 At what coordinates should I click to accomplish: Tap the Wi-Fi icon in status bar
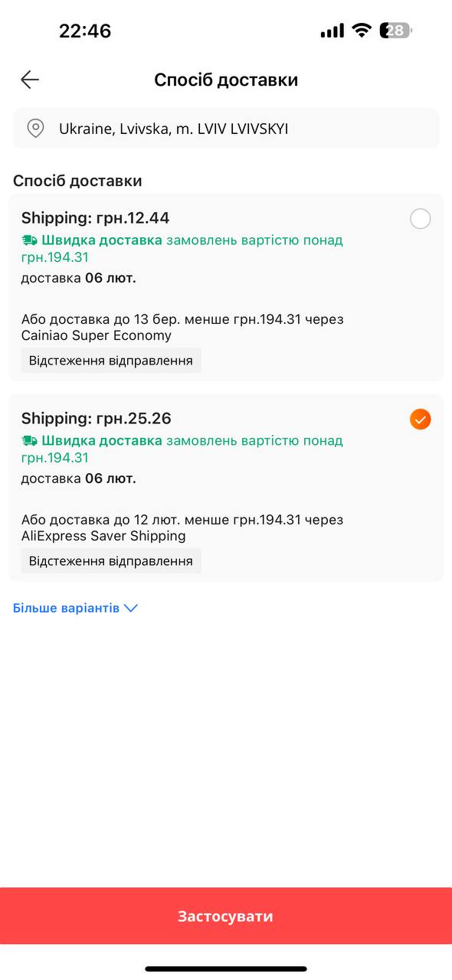pyautogui.click(x=362, y=31)
